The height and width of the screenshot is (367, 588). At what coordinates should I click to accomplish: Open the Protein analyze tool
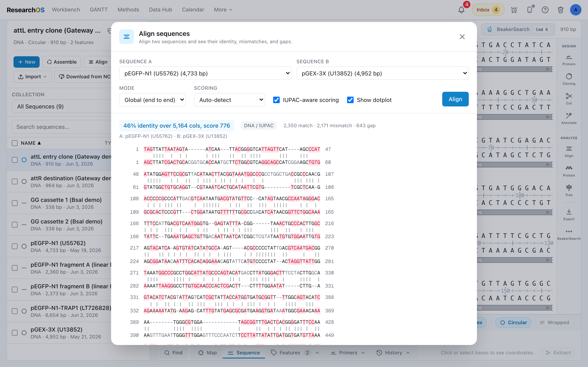pos(569,171)
